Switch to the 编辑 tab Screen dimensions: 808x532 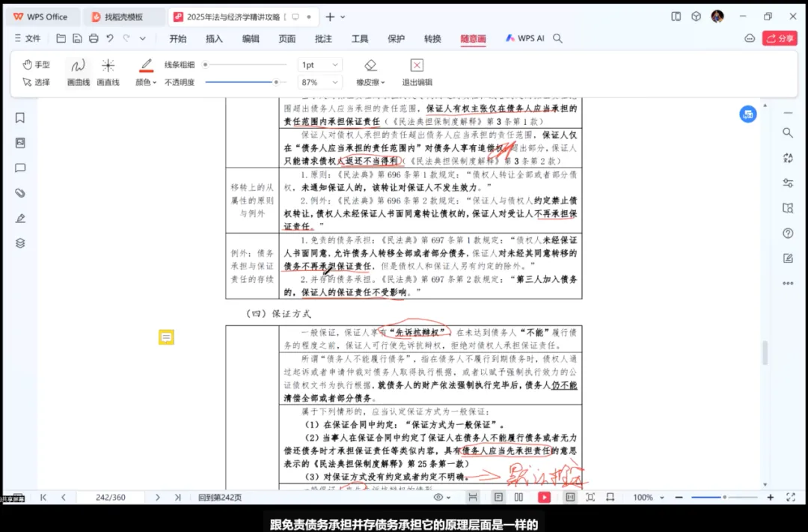coord(251,39)
